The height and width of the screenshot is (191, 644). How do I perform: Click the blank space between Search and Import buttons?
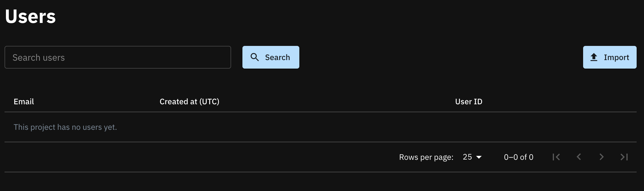[x=441, y=57]
